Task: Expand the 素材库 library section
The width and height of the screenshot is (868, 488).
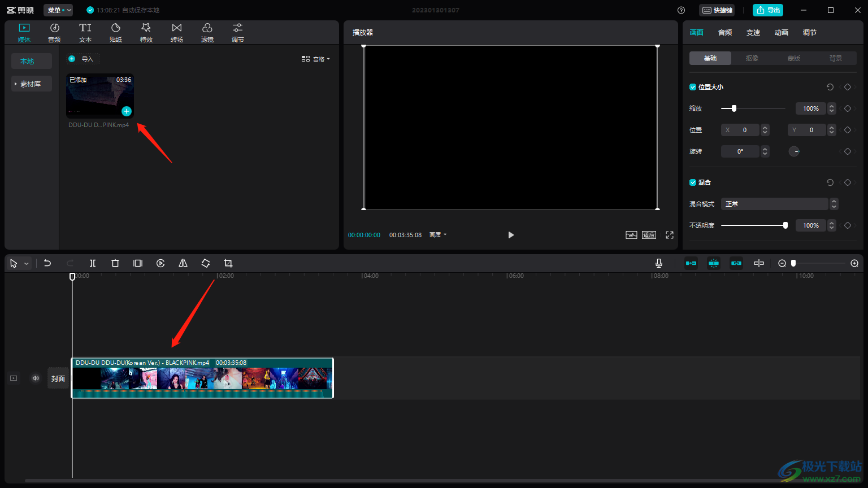Action: click(x=31, y=84)
